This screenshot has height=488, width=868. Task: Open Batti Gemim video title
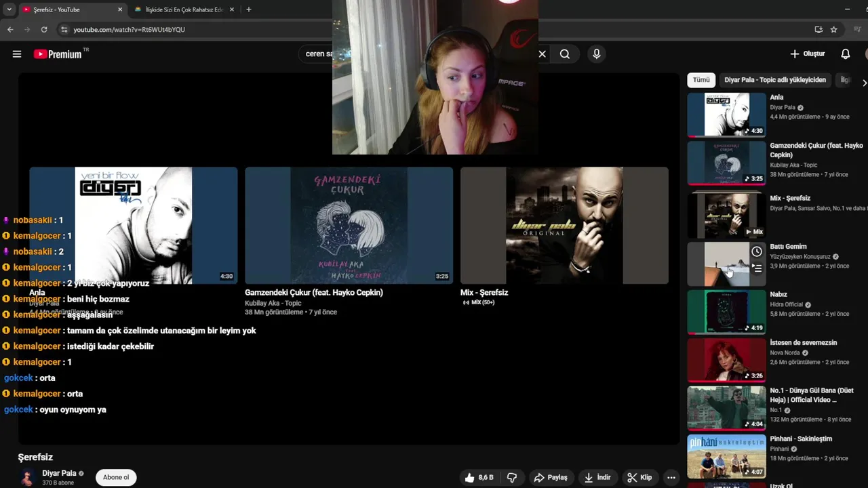pos(788,247)
